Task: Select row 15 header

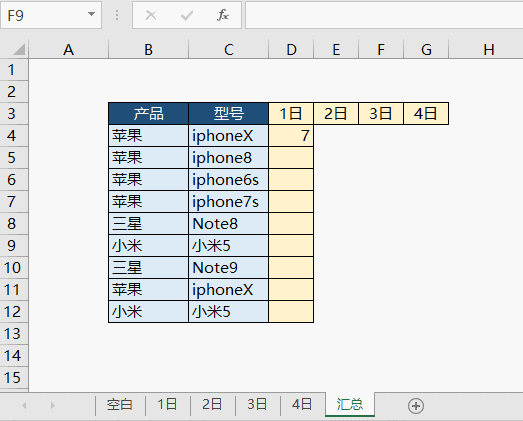Action: pyautogui.click(x=14, y=378)
